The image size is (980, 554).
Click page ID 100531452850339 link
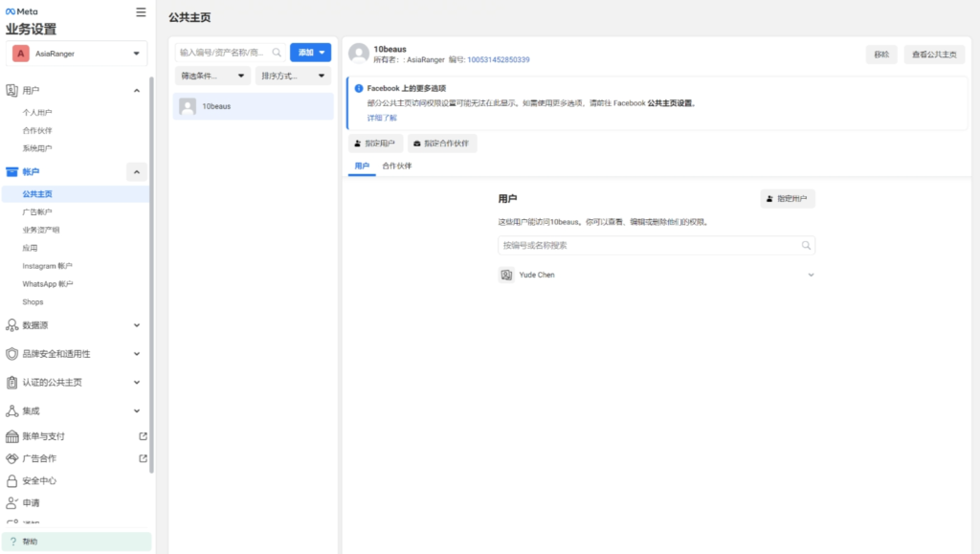[498, 60]
